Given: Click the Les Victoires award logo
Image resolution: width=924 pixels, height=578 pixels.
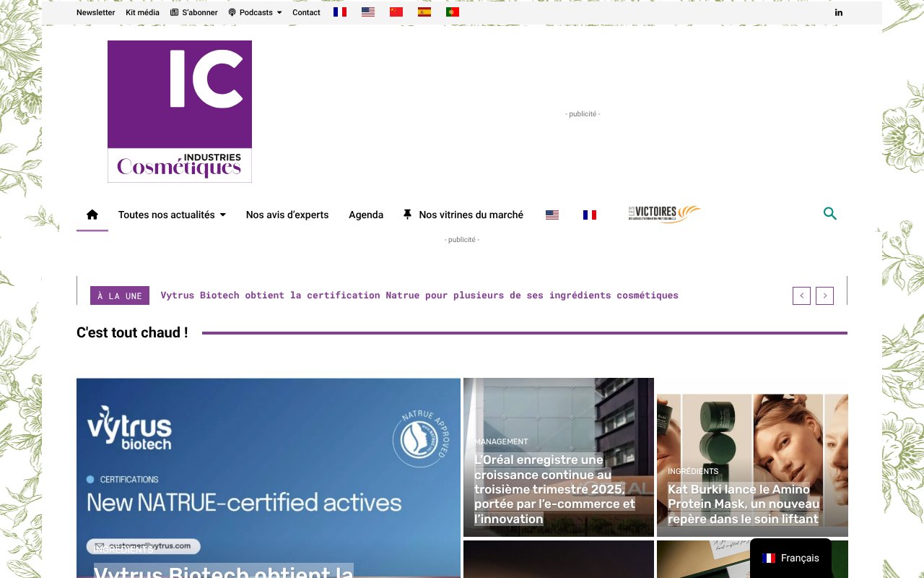Looking at the screenshot, I should (663, 214).
